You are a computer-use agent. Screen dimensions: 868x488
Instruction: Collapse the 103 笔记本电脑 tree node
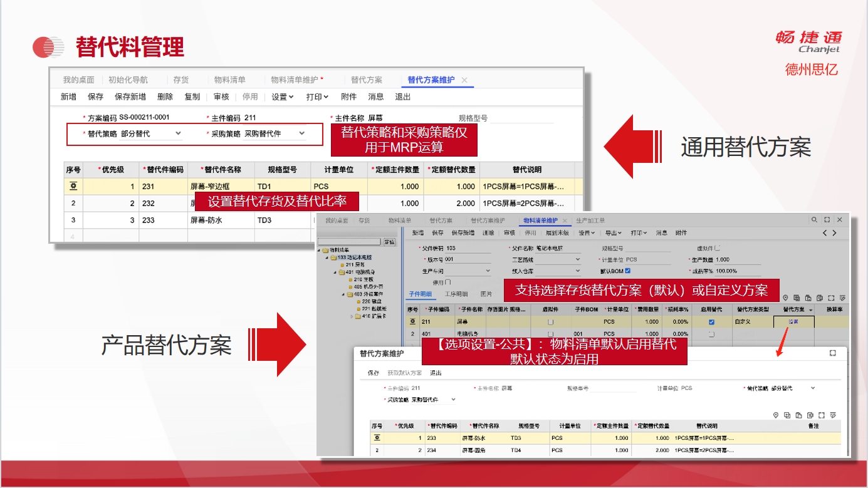tap(327, 257)
